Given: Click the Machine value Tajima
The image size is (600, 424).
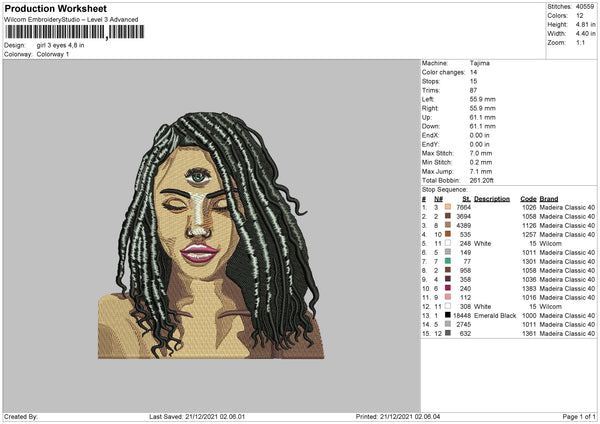Looking at the screenshot, I should click(479, 63).
